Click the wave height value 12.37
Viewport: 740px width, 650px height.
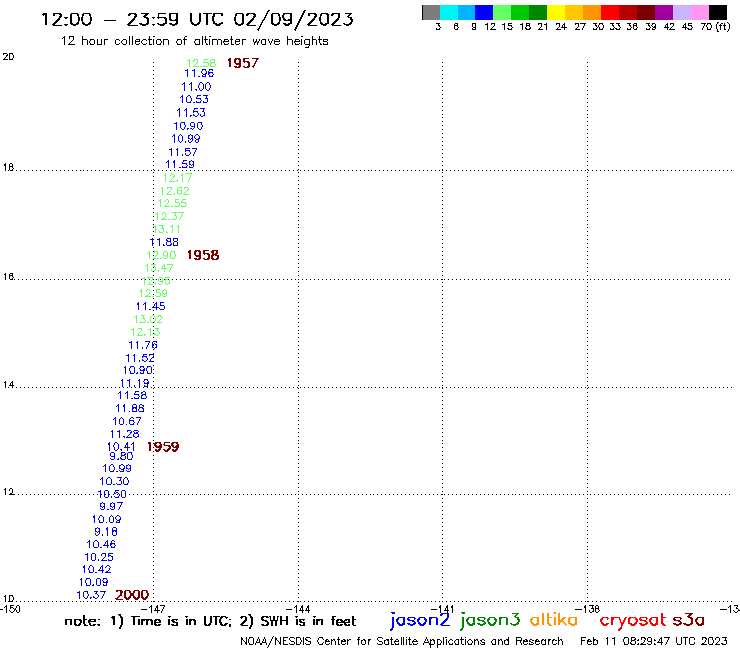[169, 216]
